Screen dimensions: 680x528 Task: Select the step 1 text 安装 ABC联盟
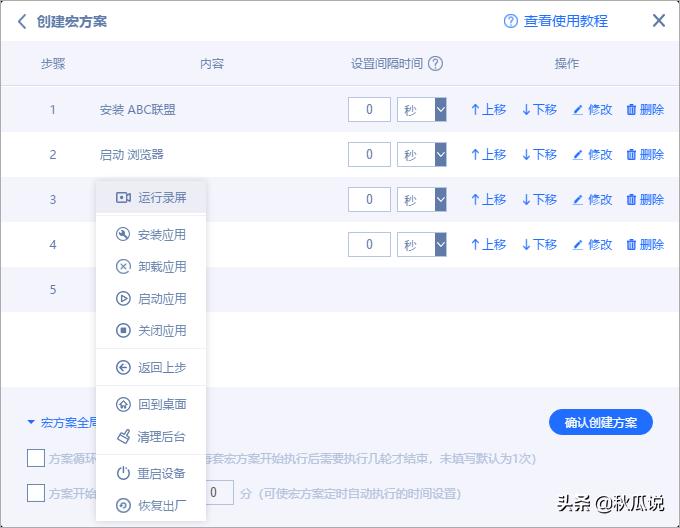tap(137, 110)
